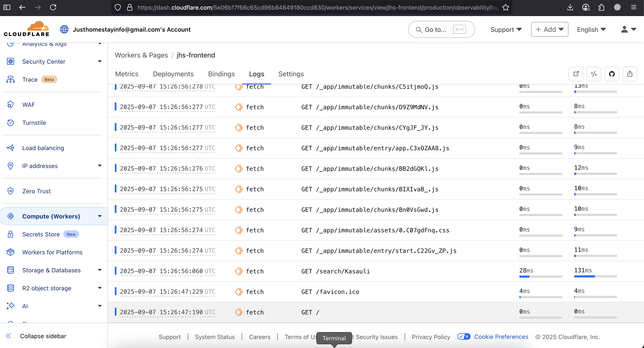Click the Add button
Viewport: 644px width, 348px height.
549,29
